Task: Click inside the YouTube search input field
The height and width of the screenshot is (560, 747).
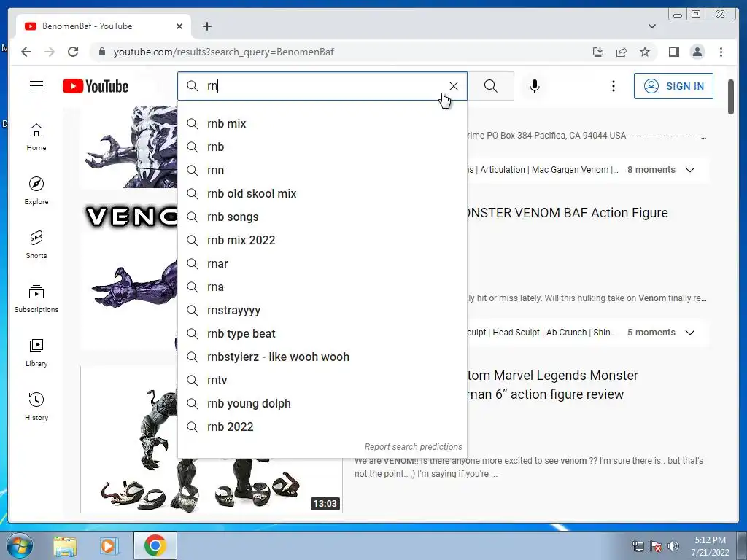Action: [324, 86]
